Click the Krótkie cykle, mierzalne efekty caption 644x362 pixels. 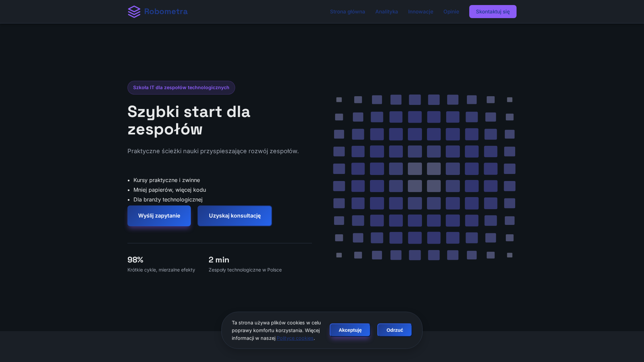point(161,270)
